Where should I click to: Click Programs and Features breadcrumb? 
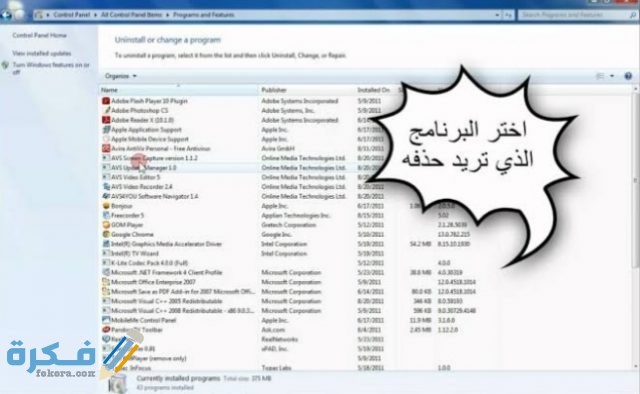pos(204,15)
